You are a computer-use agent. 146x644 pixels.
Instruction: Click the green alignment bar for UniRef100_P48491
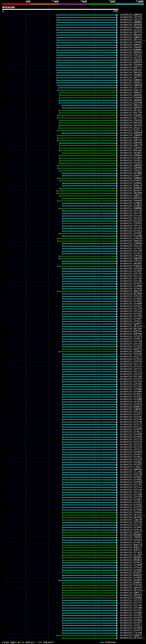pyautogui.click(x=87, y=115)
